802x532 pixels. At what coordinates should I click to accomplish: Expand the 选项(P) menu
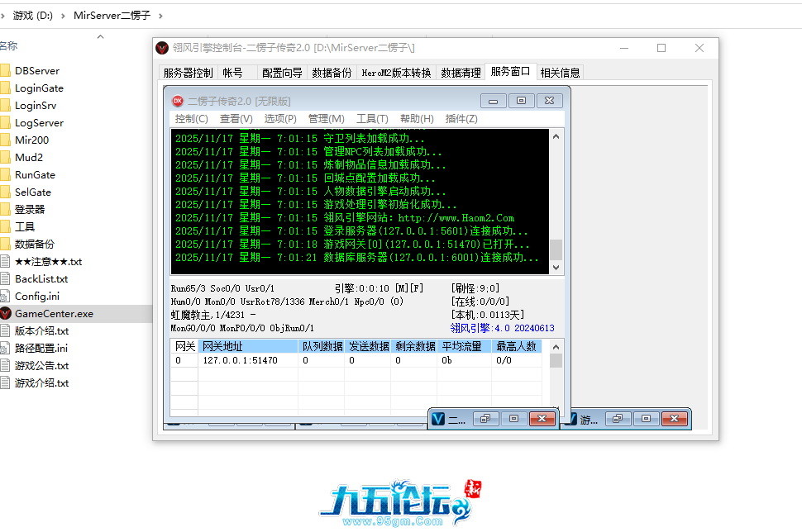(280, 119)
